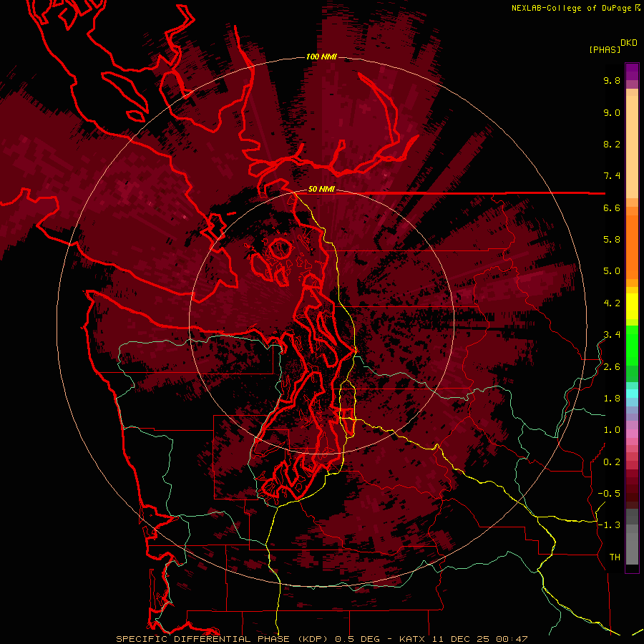
Task: Click the 9.8 value on the color scale
Action: click(x=612, y=80)
